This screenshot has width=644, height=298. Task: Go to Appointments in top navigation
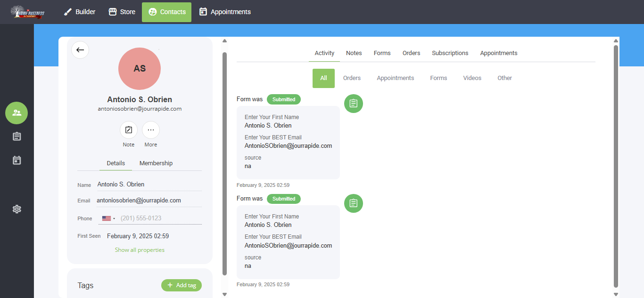pos(225,12)
